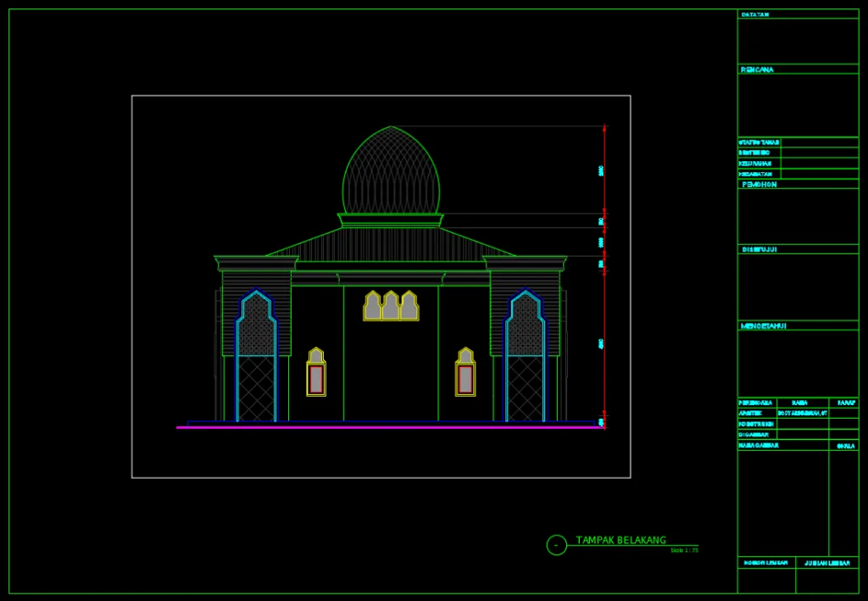Click the SKALA label in the title block
Screen dimensions: 868x601
pos(846,446)
